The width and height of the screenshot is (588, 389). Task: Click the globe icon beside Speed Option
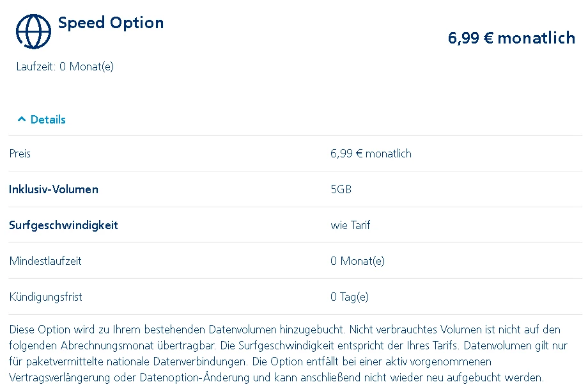33,31
